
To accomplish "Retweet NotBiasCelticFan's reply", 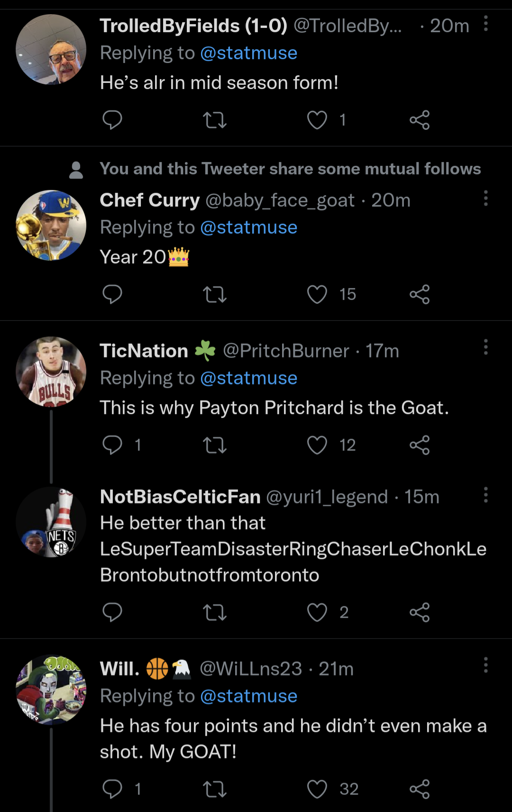I will (x=215, y=612).
